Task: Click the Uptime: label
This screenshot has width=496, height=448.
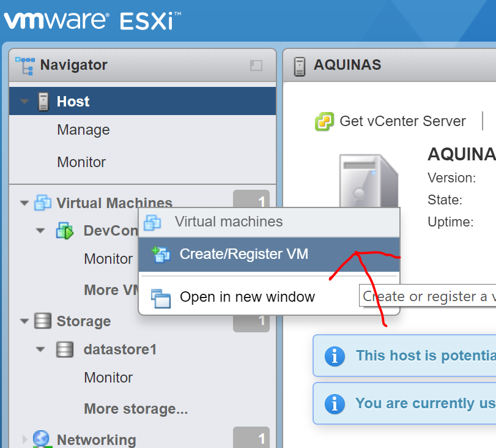Action: (451, 222)
